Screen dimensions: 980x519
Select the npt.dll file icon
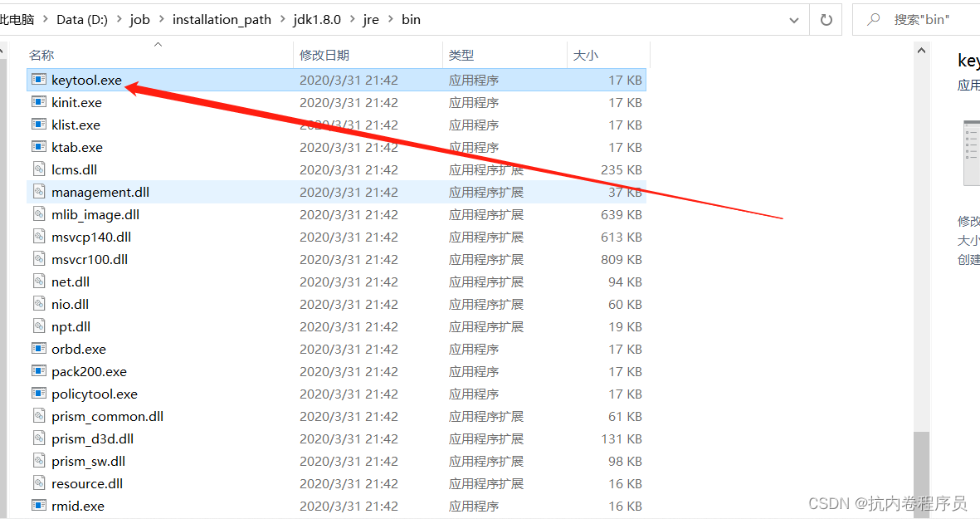[x=39, y=326]
